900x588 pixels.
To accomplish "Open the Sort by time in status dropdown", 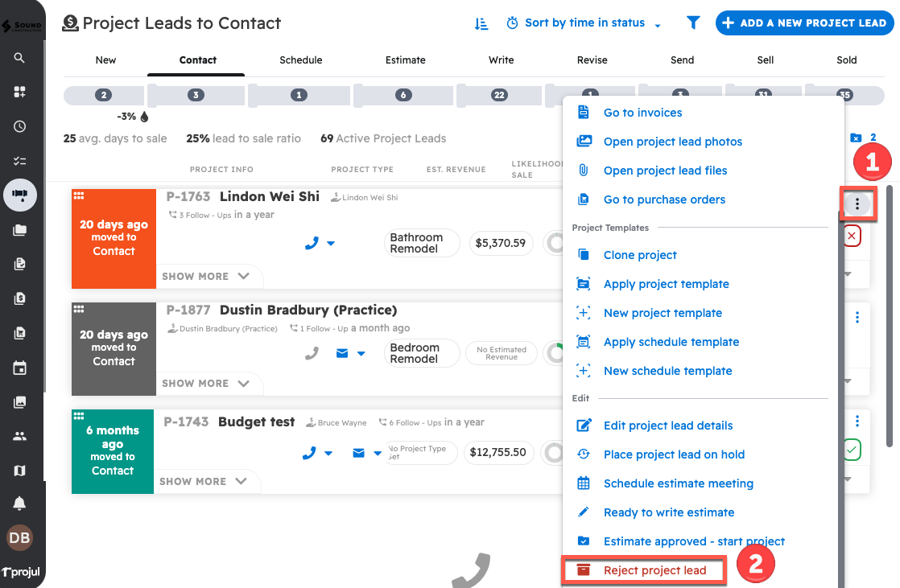I will coord(584,23).
